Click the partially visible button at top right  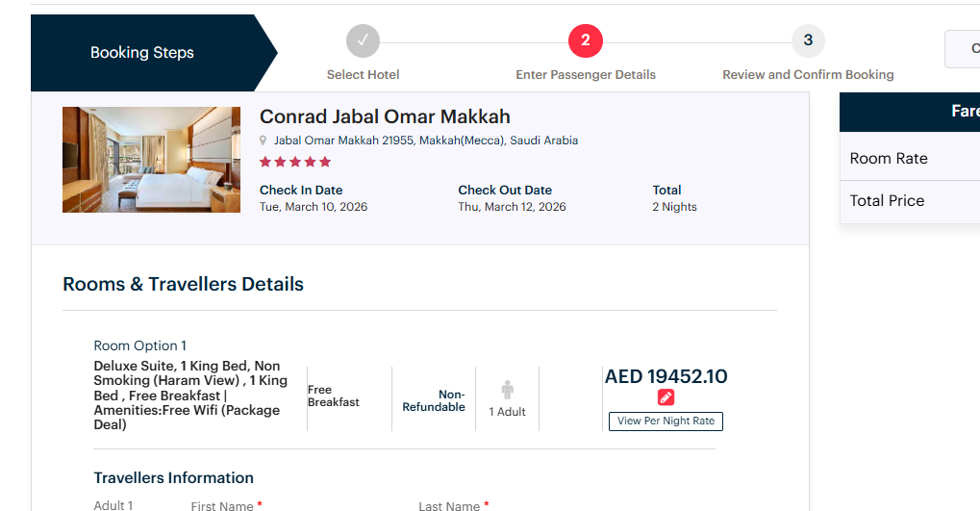963,49
